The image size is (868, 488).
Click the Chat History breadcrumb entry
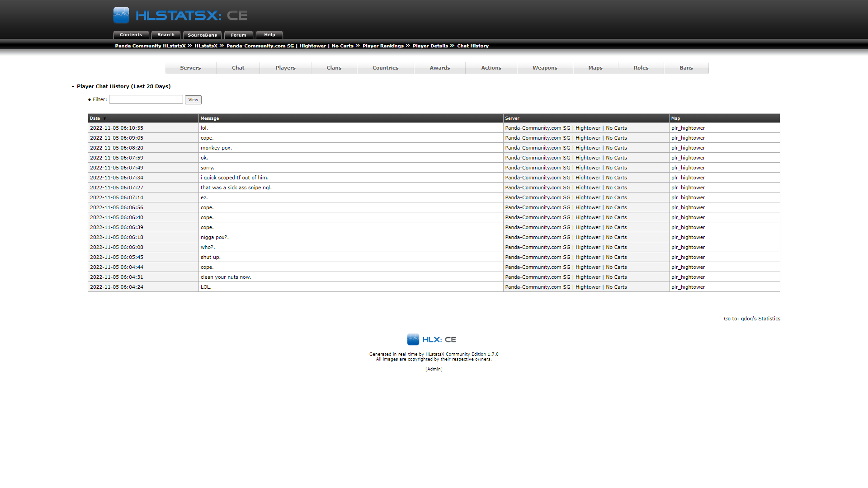(x=472, y=46)
